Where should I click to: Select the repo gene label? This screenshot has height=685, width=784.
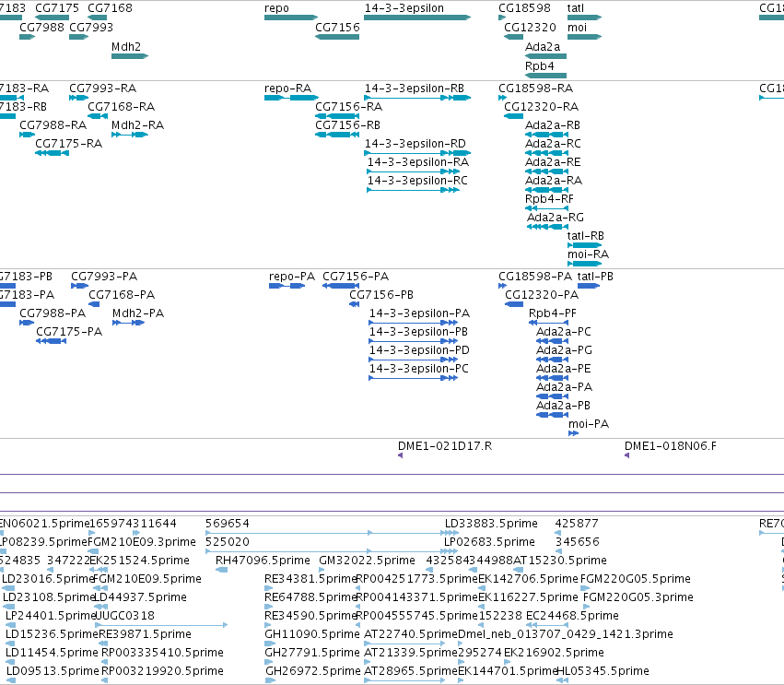coord(276,8)
